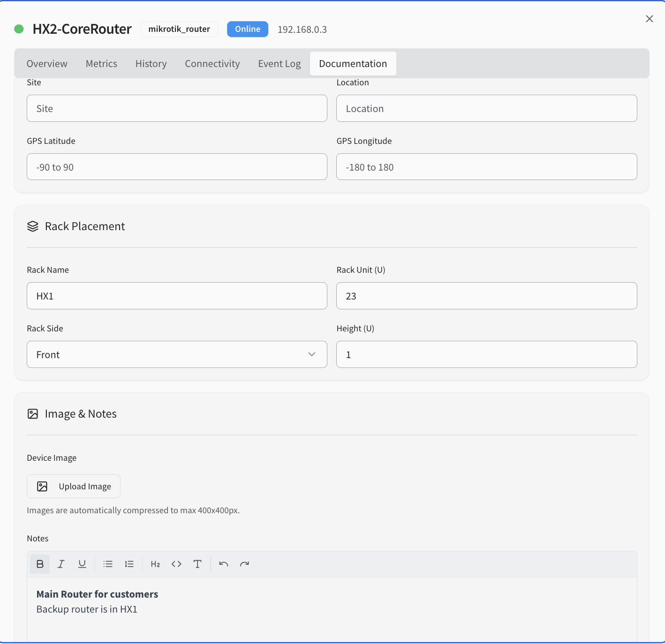665x644 pixels.
Task: Click the clear text formatting icon
Action: click(x=197, y=564)
